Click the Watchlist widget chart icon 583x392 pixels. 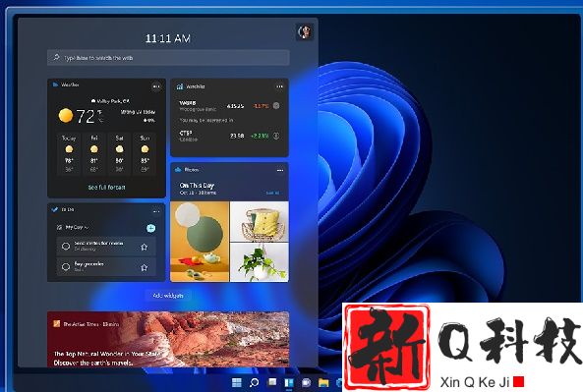[180, 86]
